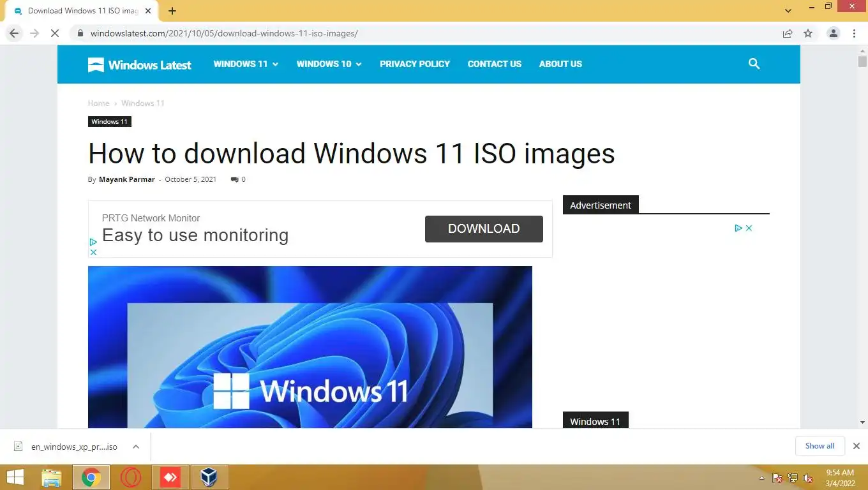Click the Chrome taskbar icon

click(x=91, y=477)
